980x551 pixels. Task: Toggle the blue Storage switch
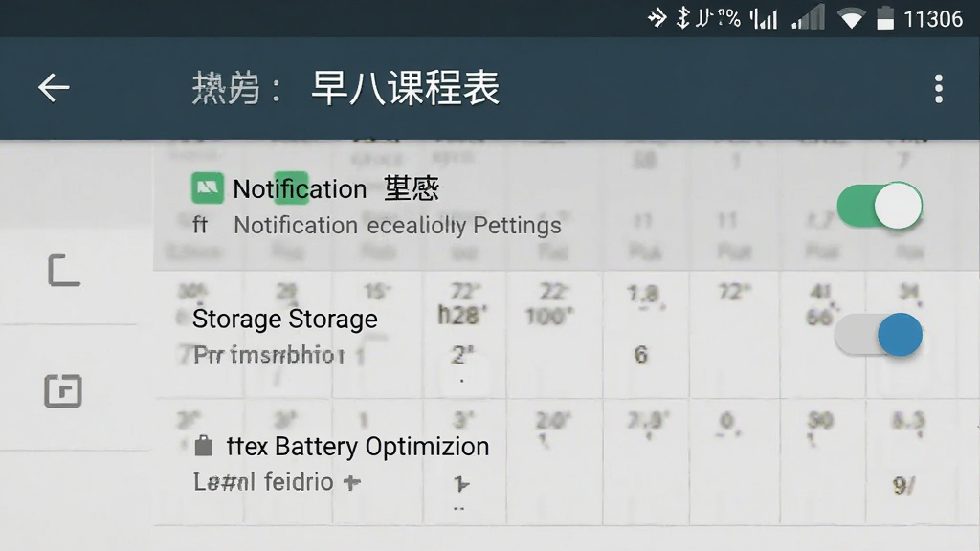[x=879, y=335]
